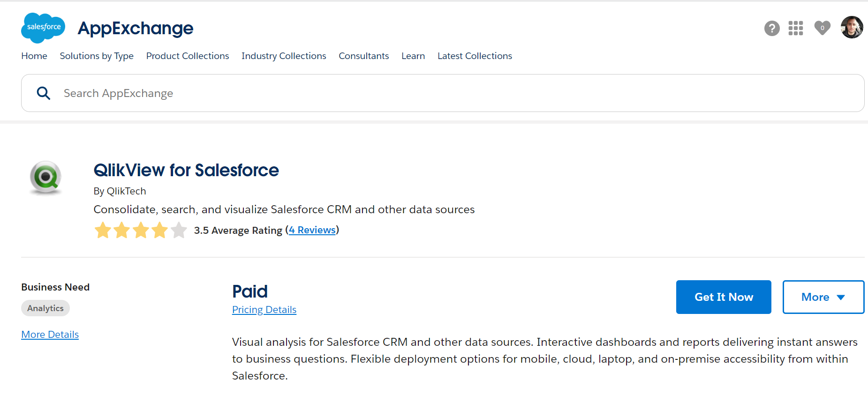Open Solutions by Type menu
The width and height of the screenshot is (868, 410).
[x=96, y=56]
